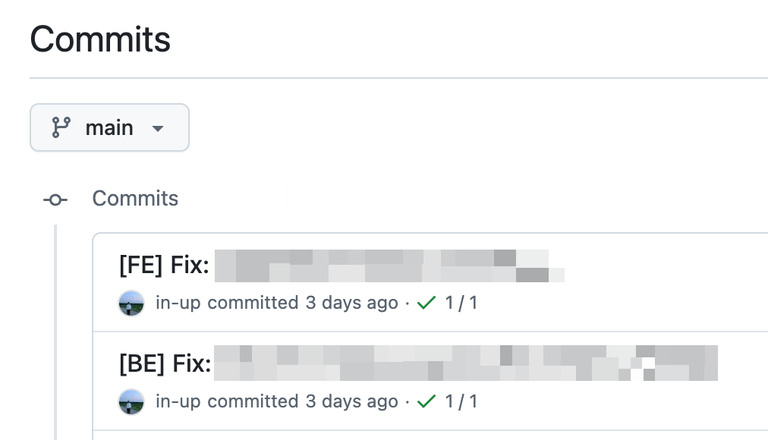
Task: Click the '3 days ago' timestamp on the [FE] commit
Action: click(351, 303)
